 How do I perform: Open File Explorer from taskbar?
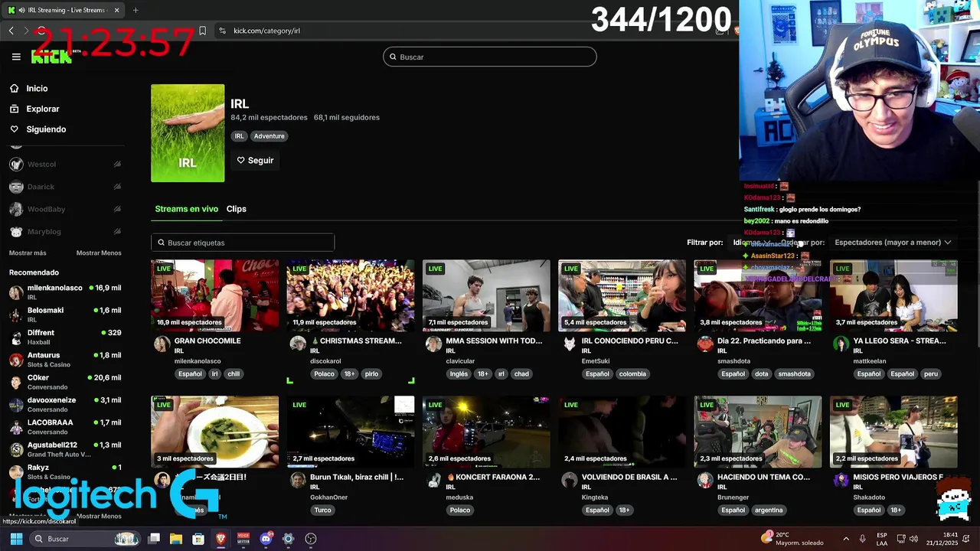(x=176, y=539)
